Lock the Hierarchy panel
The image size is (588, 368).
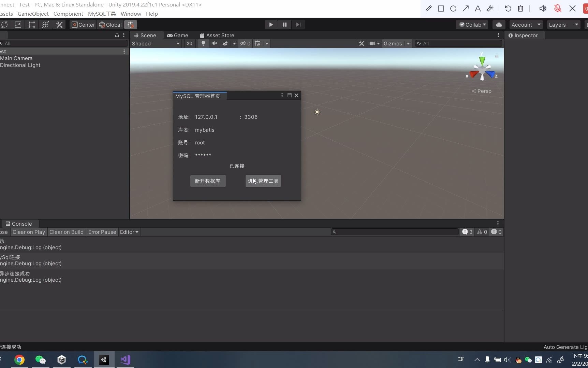(117, 35)
